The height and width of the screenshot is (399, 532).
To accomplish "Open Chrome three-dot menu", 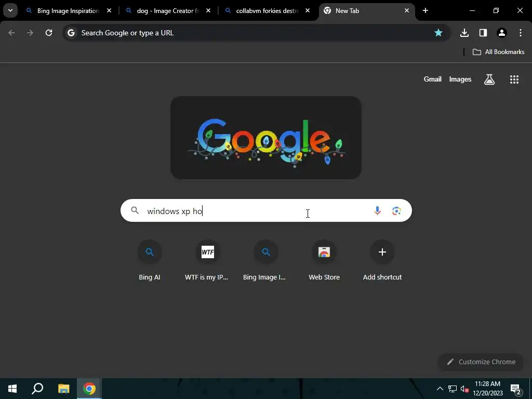I will click(x=520, y=33).
